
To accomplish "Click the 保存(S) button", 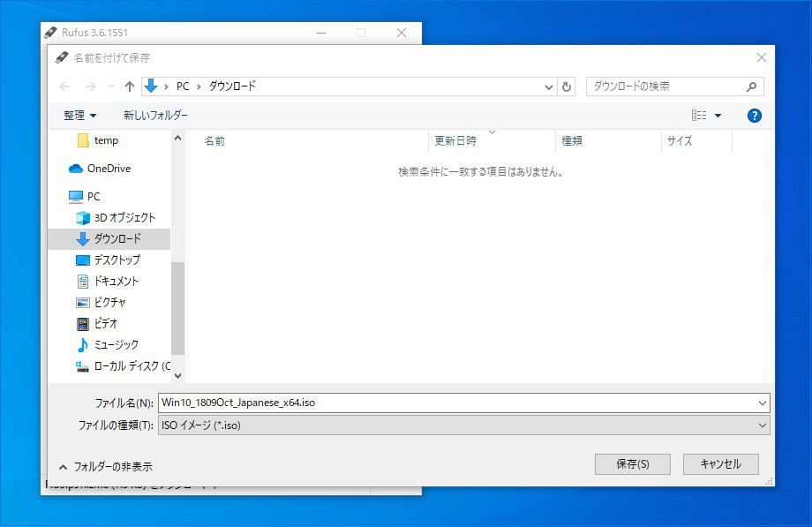I will tap(632, 464).
